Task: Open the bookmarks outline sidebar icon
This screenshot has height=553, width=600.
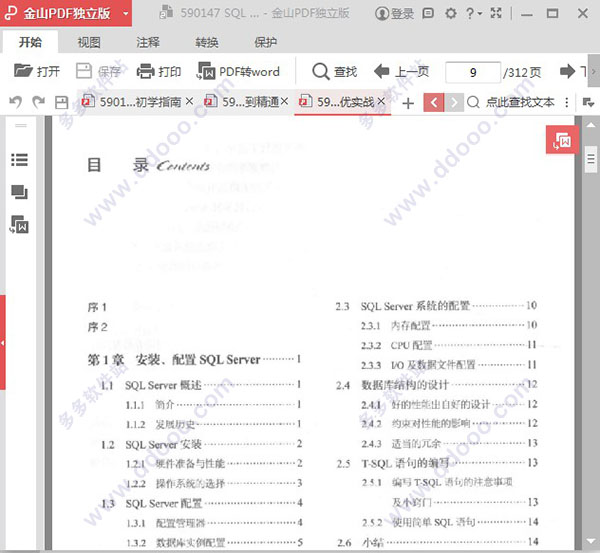Action: [19, 160]
